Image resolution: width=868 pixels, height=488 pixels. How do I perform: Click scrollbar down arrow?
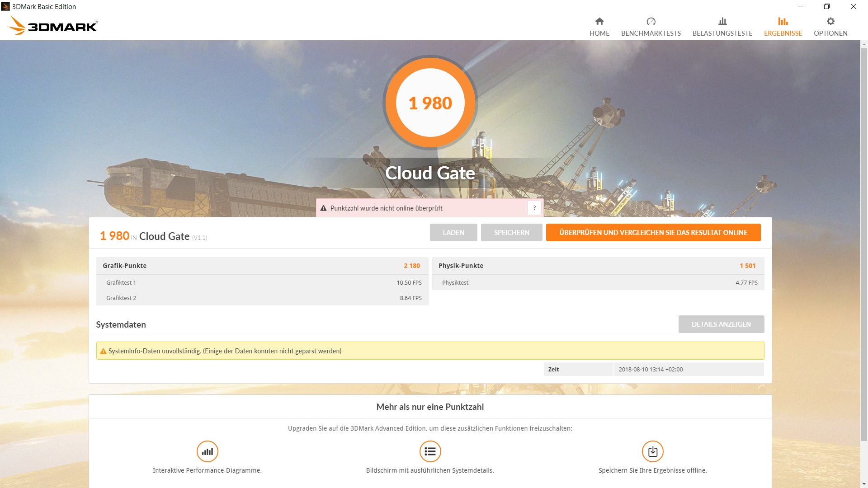click(x=864, y=484)
